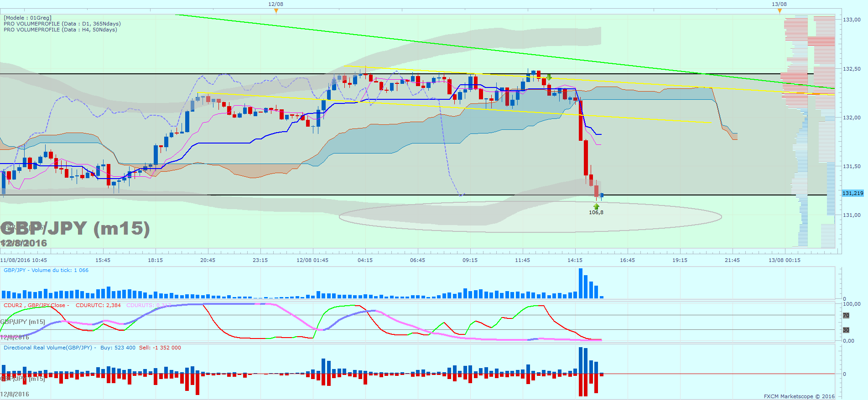Select the green descending trendline
This screenshot has height=400, width=868.
click(504, 52)
